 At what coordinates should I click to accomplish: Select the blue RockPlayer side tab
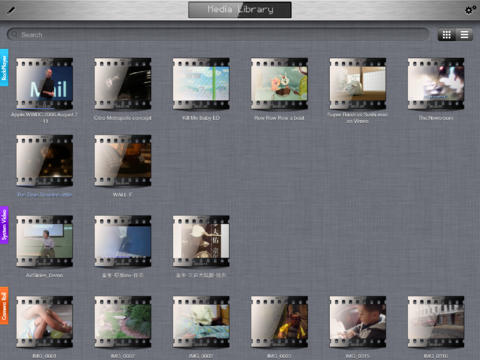tap(4, 68)
